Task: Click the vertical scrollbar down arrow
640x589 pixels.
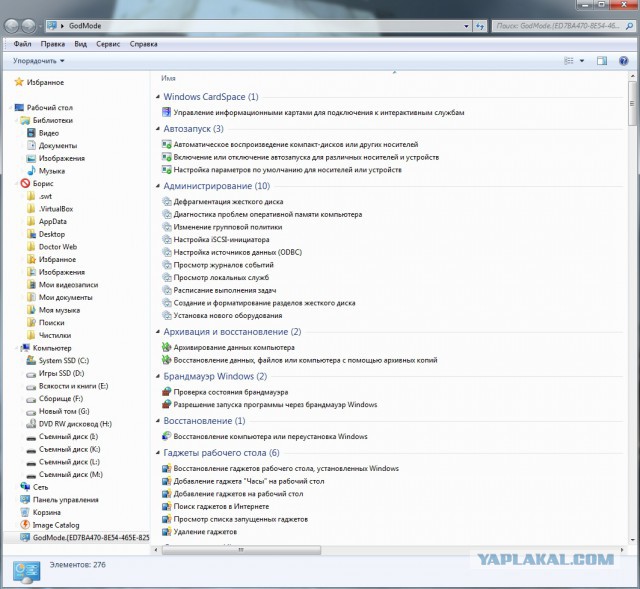Action: coord(632,540)
